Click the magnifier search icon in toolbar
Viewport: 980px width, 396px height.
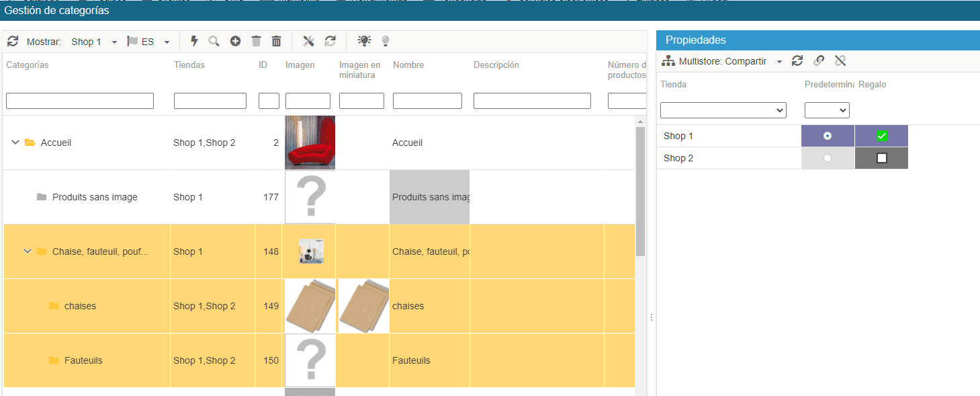pyautogui.click(x=214, y=42)
